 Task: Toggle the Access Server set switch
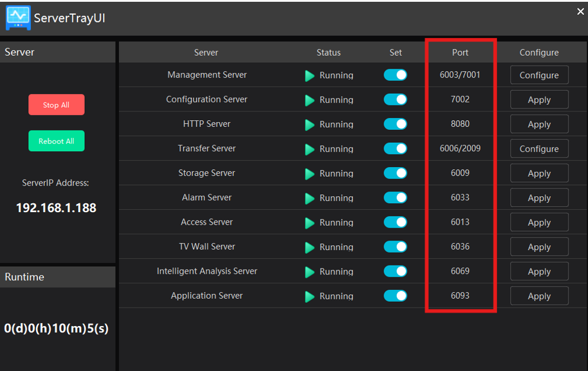pos(395,222)
